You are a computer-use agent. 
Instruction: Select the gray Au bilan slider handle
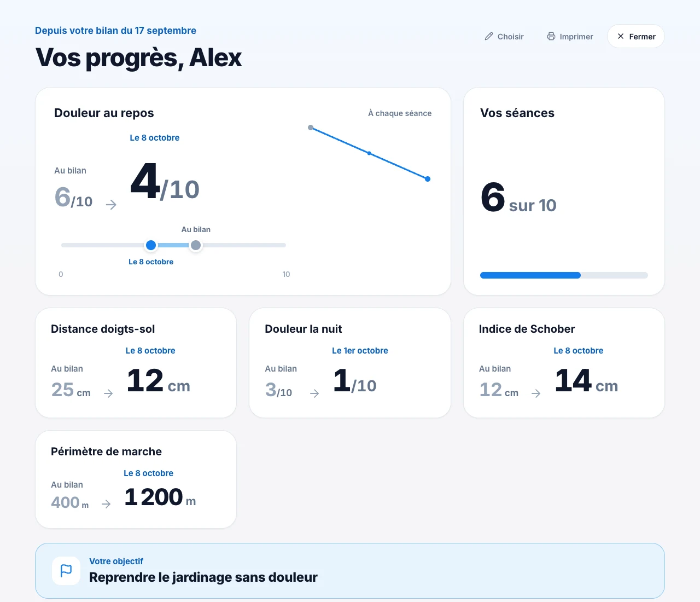click(196, 245)
